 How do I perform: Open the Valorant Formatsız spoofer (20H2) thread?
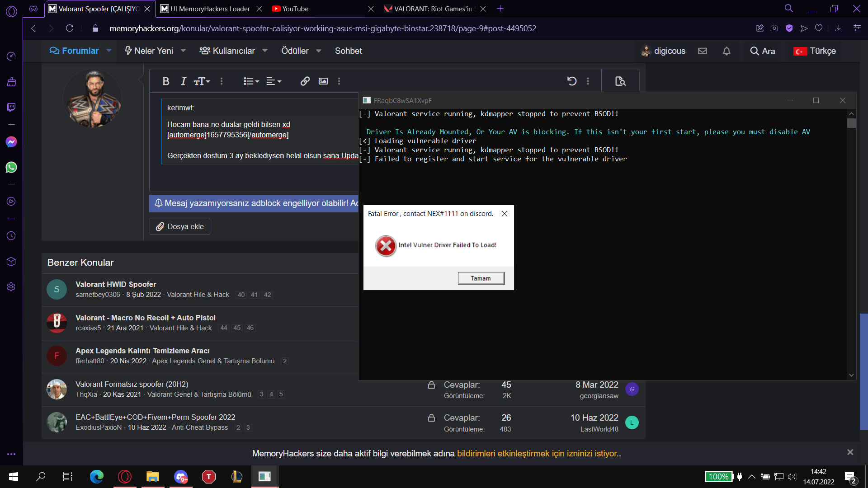[132, 384]
